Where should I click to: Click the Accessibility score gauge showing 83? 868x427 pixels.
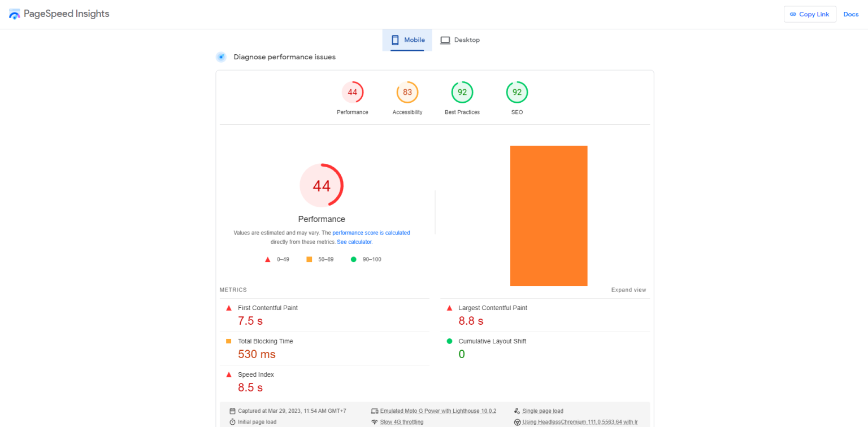[407, 92]
